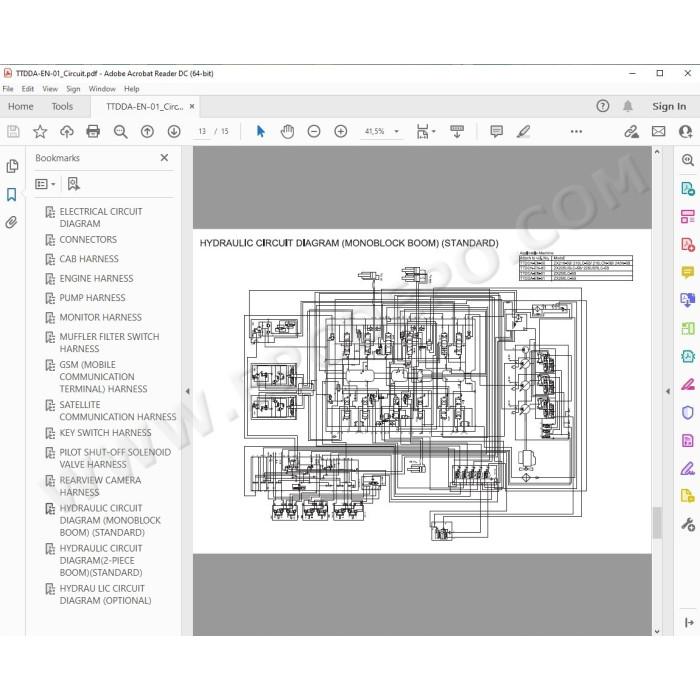Find the current bookmark icon

(x=73, y=183)
